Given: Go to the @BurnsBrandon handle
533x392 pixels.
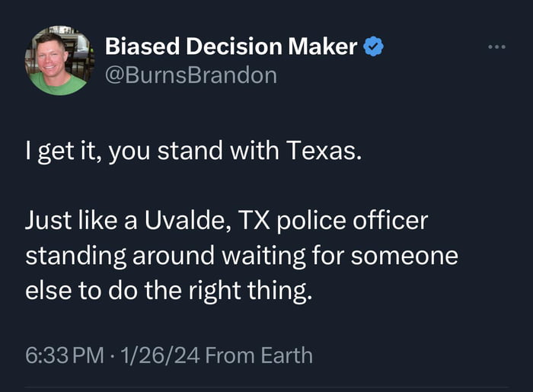Looking at the screenshot, I should click(x=190, y=75).
